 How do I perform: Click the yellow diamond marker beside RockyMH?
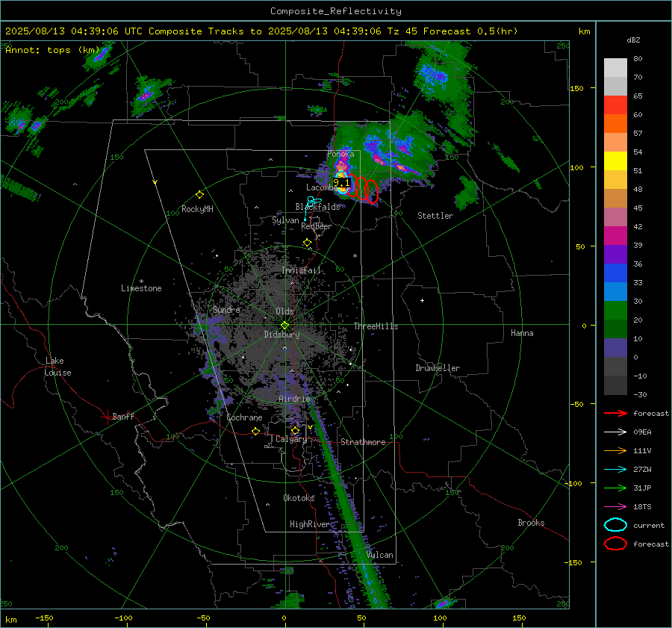click(x=199, y=195)
